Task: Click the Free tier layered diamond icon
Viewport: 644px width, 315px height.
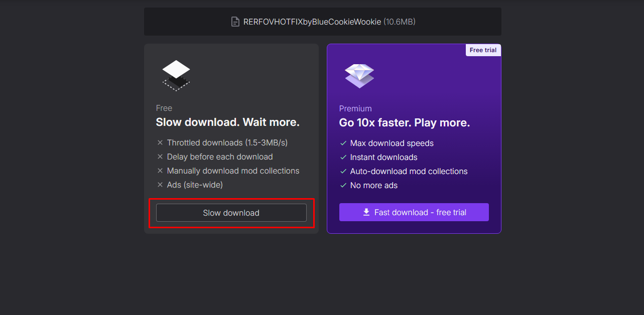Action: point(176,75)
